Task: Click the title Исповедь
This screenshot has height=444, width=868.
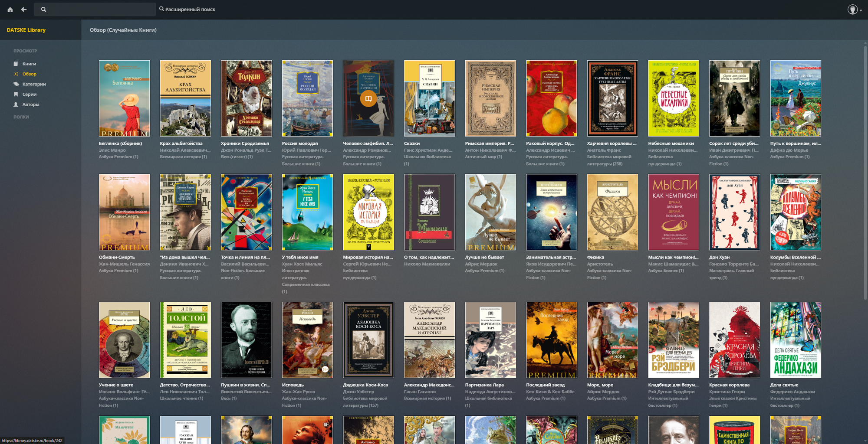Action: pyautogui.click(x=293, y=385)
